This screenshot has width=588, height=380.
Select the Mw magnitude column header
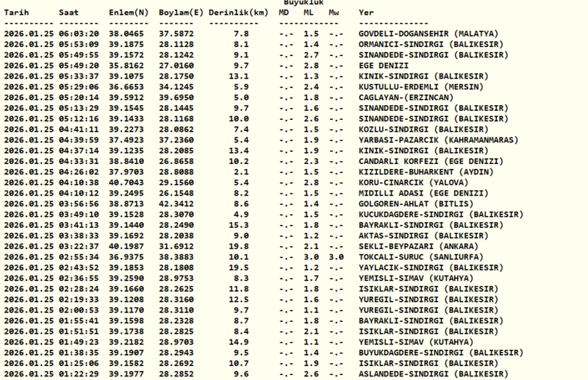(334, 13)
